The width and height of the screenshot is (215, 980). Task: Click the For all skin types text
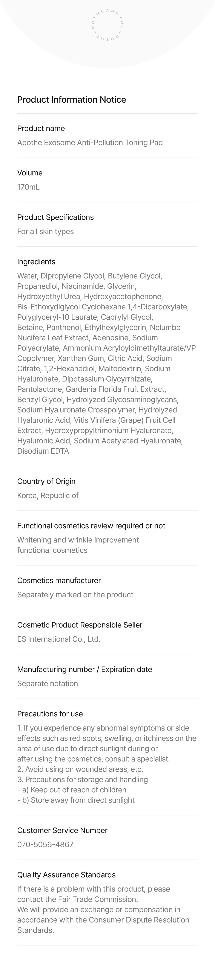coord(45,232)
